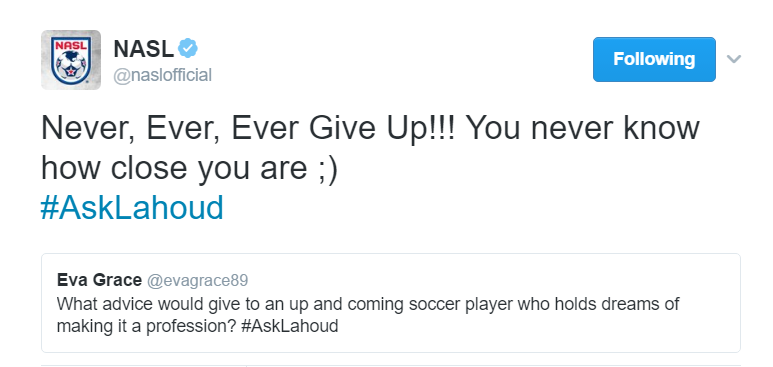773x367 pixels.
Task: Open the @naslofficial handle
Action: tap(163, 75)
